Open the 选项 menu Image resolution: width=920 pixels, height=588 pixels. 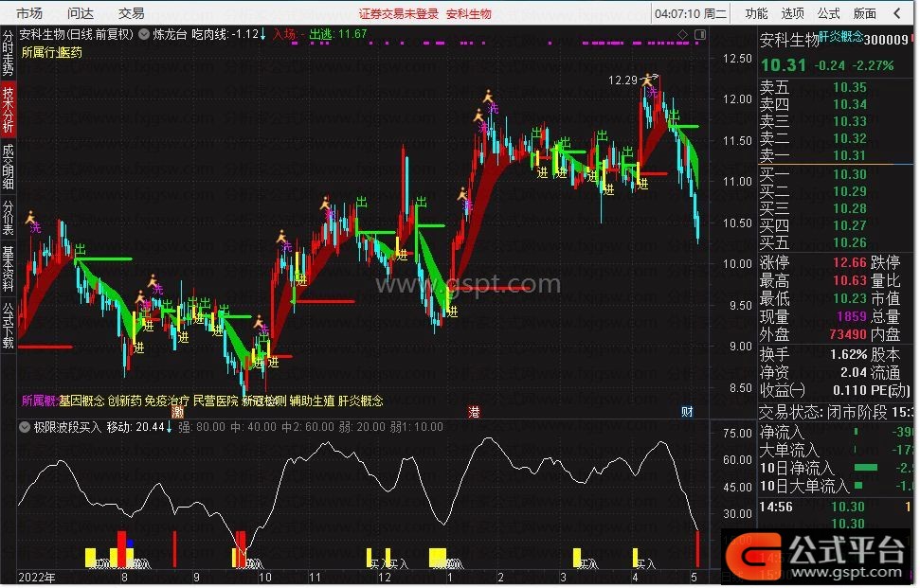(793, 13)
